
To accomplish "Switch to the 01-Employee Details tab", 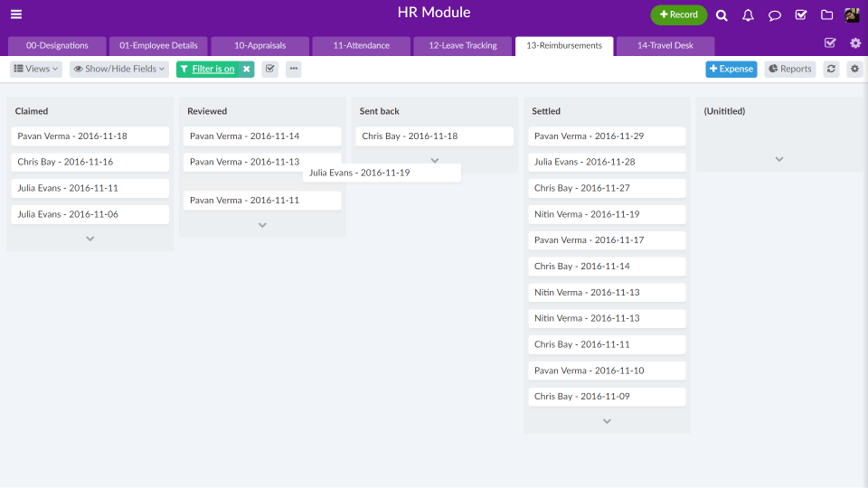I will click(x=158, y=46).
